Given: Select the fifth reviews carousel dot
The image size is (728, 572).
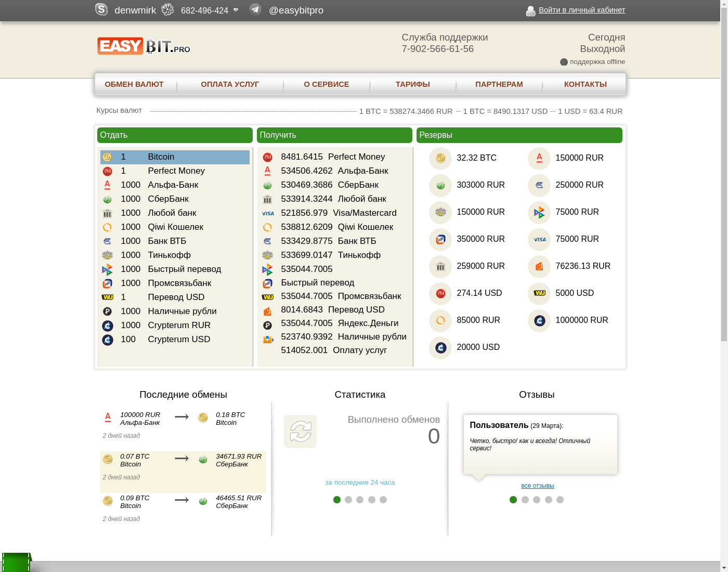Looking at the screenshot, I should tap(560, 500).
